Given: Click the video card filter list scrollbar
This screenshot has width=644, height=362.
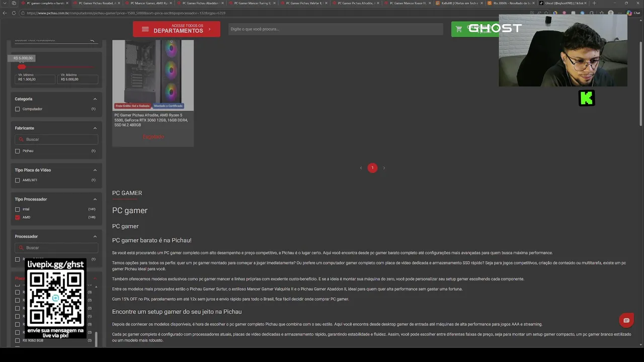Looking at the screenshot, I should (x=96, y=339).
